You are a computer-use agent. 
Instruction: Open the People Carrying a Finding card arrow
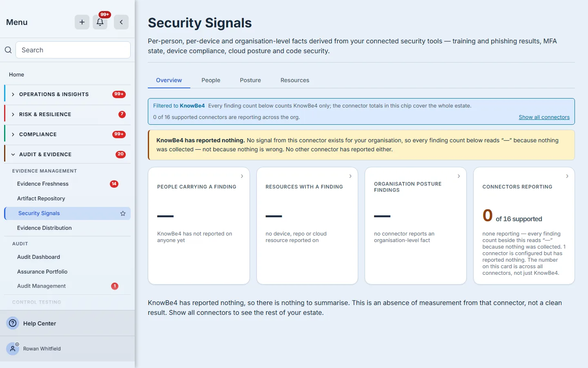click(x=242, y=176)
